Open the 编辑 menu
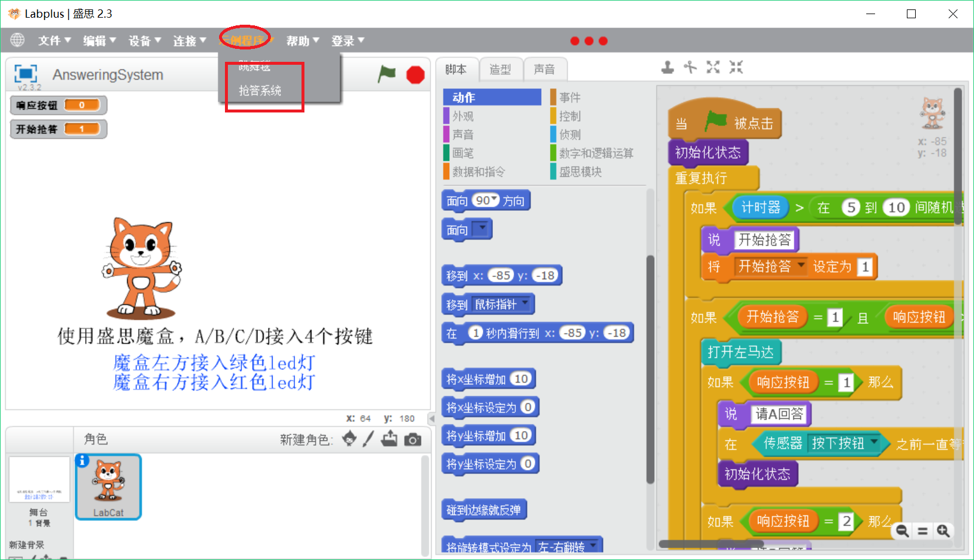Viewport: 974px width, 560px height. (x=99, y=41)
